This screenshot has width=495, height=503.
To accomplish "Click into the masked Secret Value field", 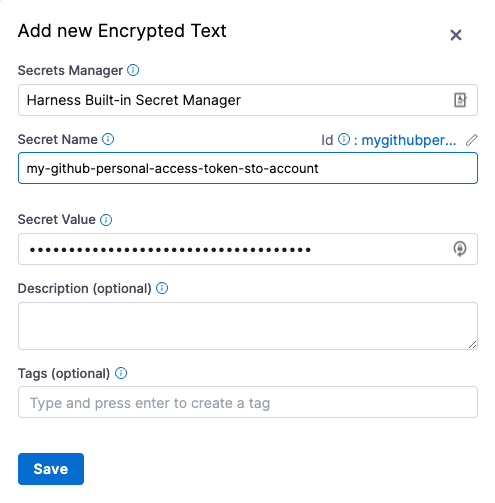I will tap(248, 249).
